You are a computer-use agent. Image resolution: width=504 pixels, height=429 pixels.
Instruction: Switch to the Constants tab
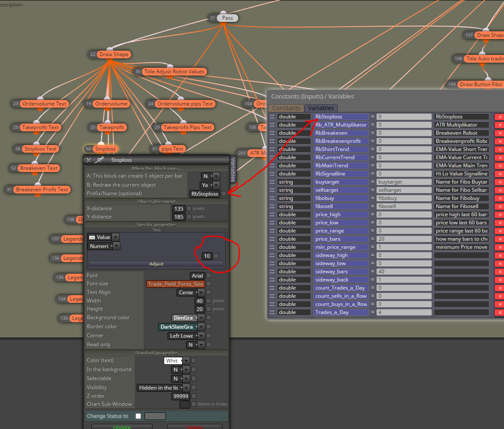pyautogui.click(x=286, y=108)
